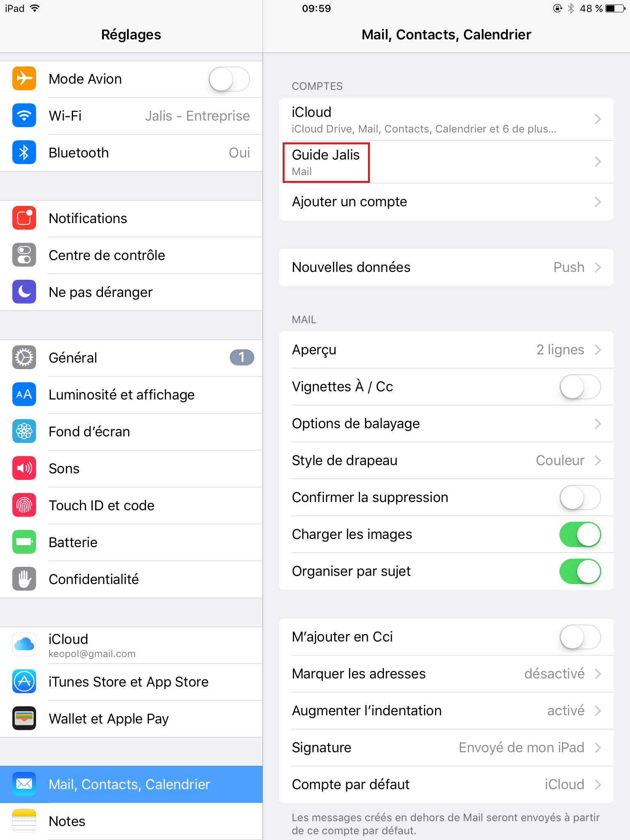Select Général in the settings list

(x=131, y=358)
